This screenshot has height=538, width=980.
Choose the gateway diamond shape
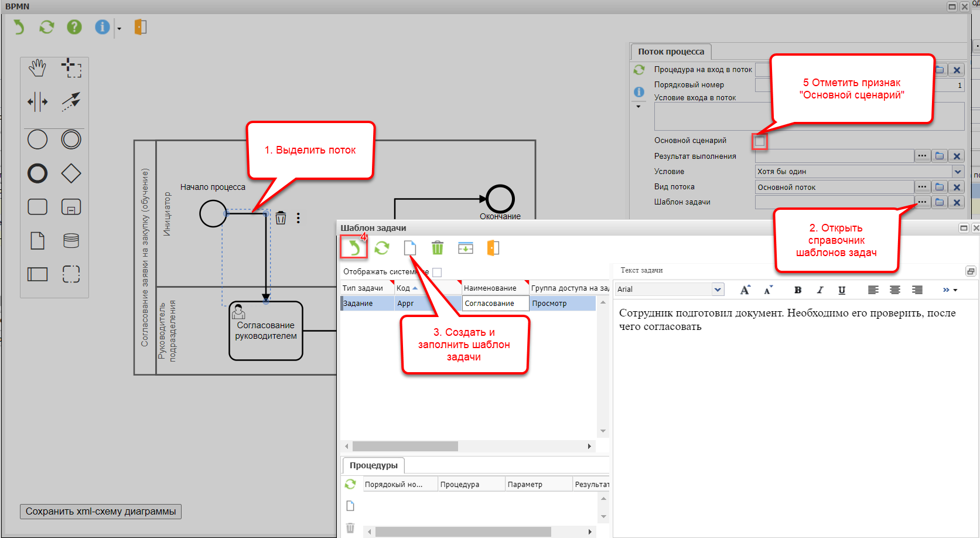[71, 173]
